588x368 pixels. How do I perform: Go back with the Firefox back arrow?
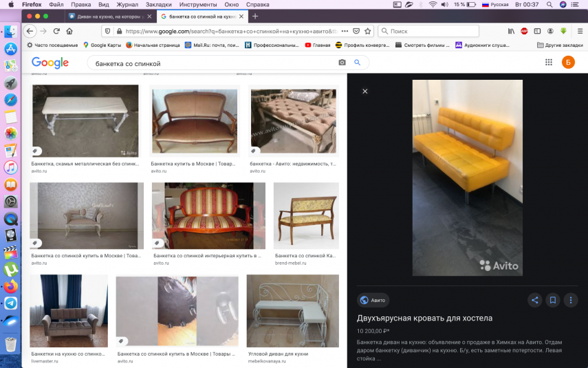coord(30,31)
